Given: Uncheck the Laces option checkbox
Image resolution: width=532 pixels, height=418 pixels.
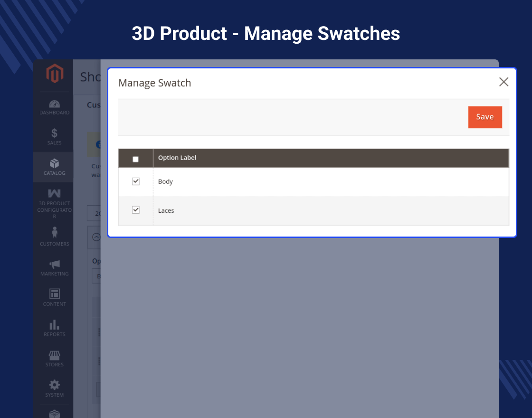Looking at the screenshot, I should click(136, 210).
